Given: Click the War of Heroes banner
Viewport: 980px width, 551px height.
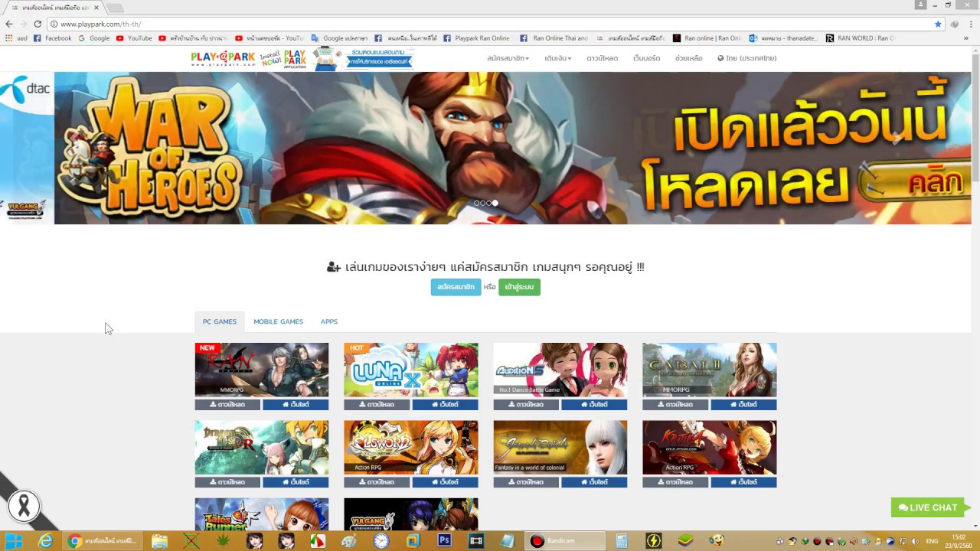Looking at the screenshot, I should (x=485, y=148).
